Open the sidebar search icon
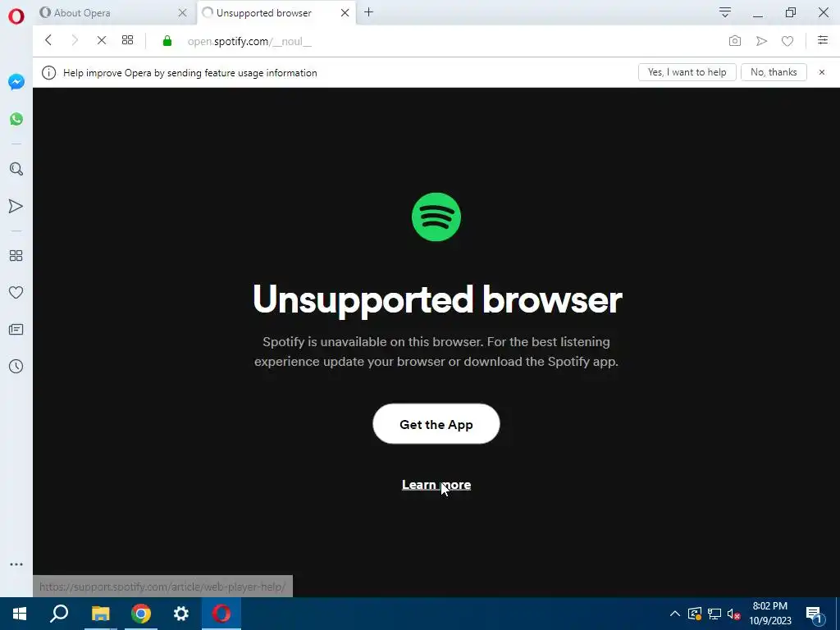This screenshot has height=630, width=840. point(16,169)
